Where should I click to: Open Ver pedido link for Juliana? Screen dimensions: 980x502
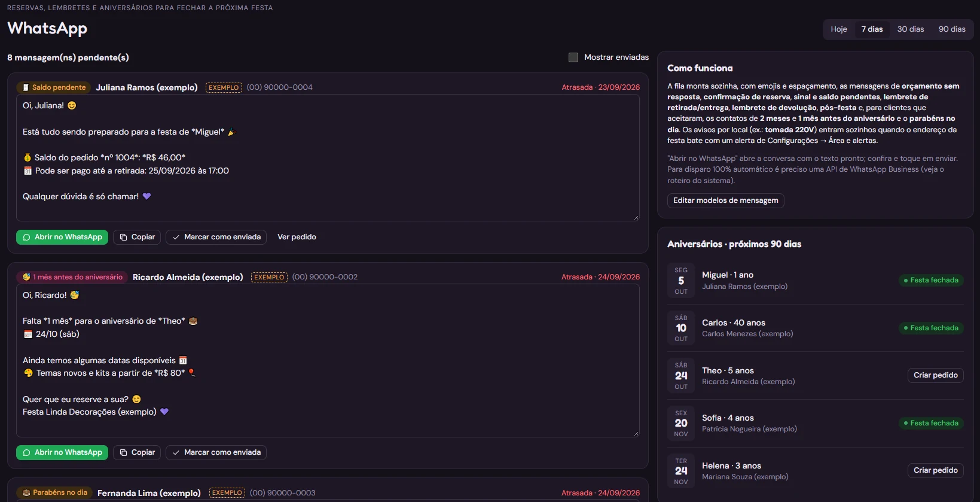[x=297, y=237]
